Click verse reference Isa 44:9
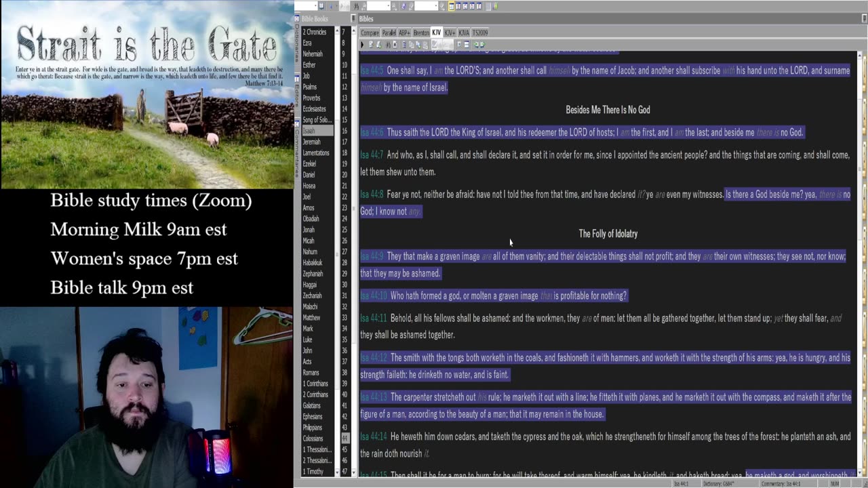868x488 pixels. [372, 256]
